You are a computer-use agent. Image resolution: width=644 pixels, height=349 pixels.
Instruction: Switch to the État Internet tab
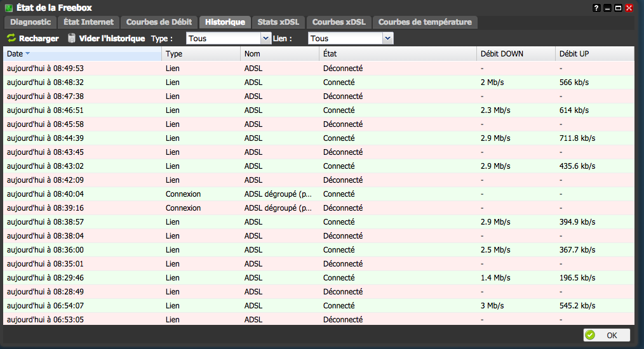pyautogui.click(x=88, y=22)
